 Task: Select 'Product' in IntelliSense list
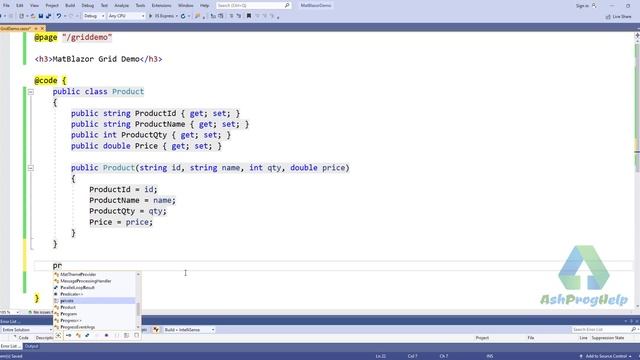tap(68, 307)
